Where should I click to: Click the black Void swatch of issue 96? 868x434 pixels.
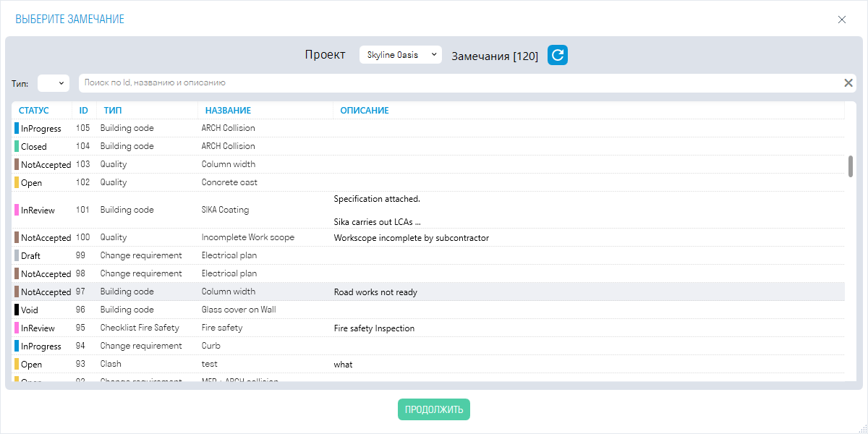point(17,310)
